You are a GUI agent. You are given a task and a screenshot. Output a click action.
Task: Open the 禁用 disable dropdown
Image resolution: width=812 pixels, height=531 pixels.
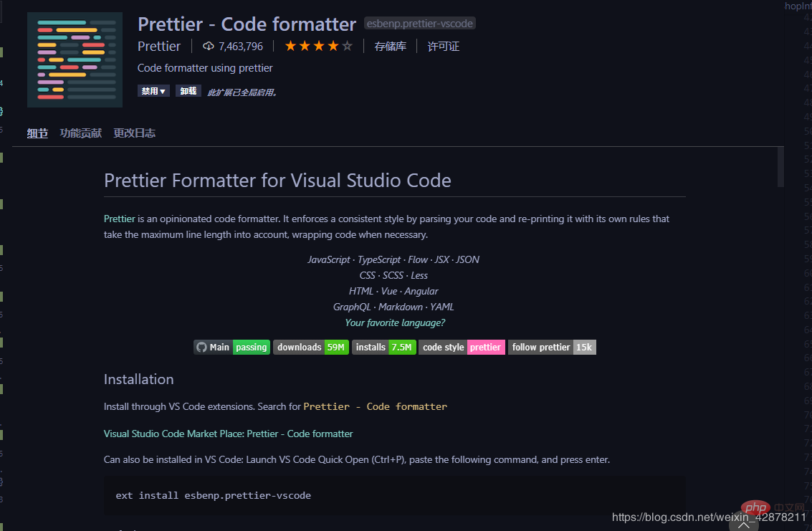point(153,91)
